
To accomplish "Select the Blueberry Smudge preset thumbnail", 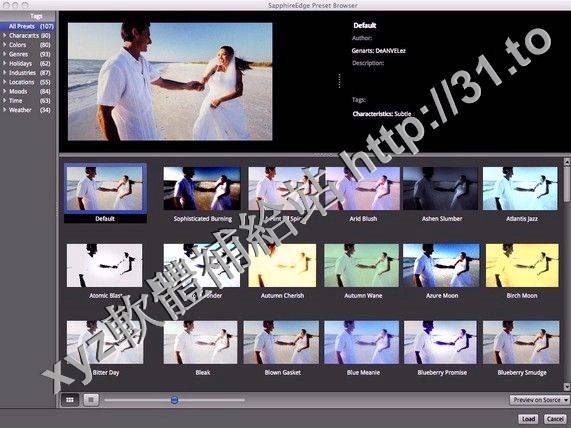I will pos(521,342).
